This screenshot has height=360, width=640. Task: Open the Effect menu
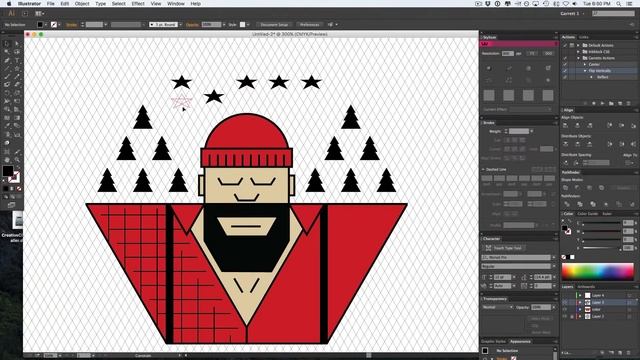(x=138, y=4)
